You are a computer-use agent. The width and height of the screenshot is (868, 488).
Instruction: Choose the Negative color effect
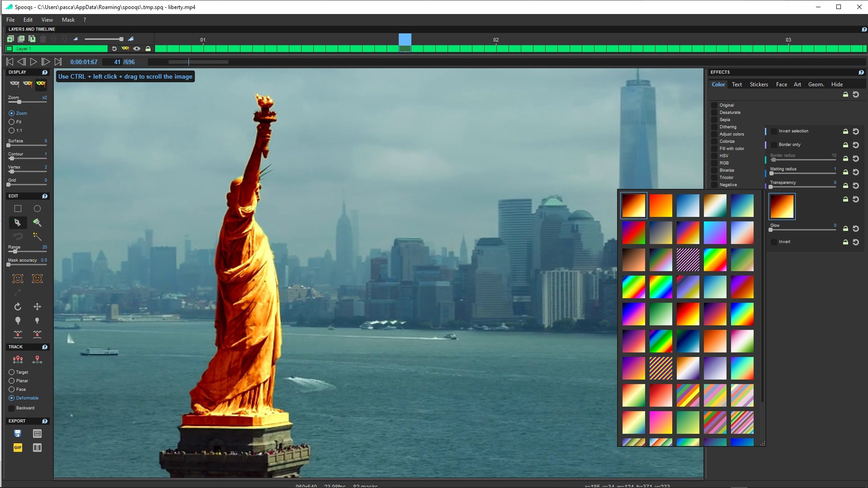(x=728, y=185)
